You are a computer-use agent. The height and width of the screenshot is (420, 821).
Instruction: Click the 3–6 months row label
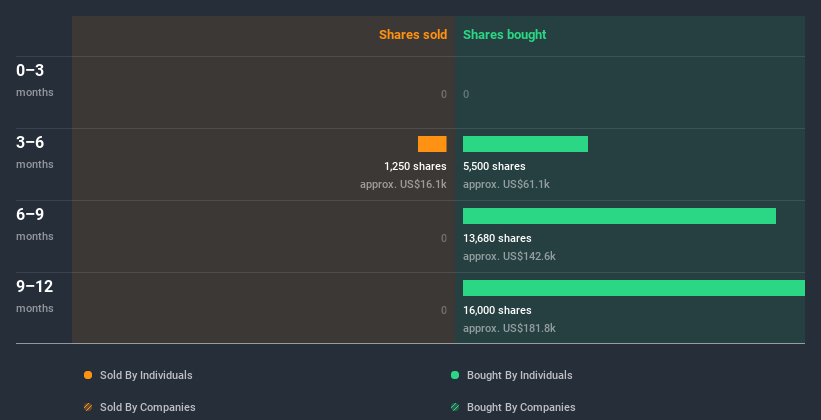tap(35, 152)
